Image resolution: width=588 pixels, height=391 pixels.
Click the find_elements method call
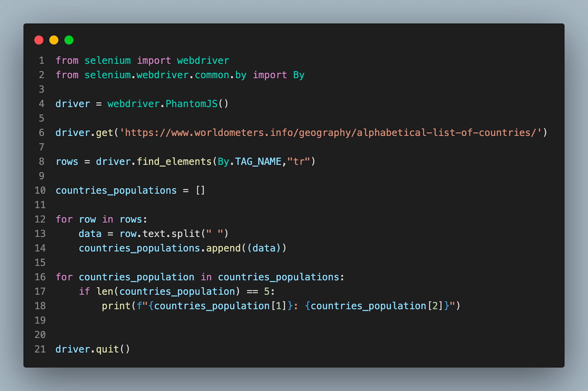coord(174,161)
